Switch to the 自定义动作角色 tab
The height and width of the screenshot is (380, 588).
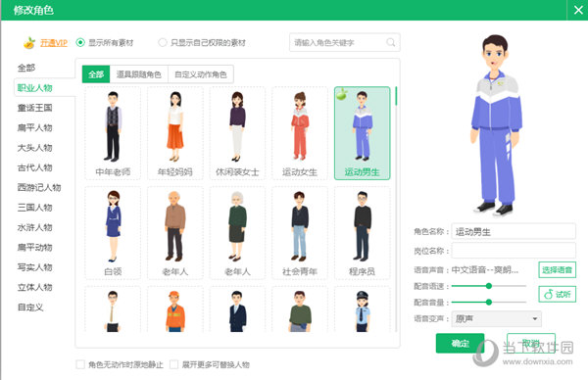201,74
